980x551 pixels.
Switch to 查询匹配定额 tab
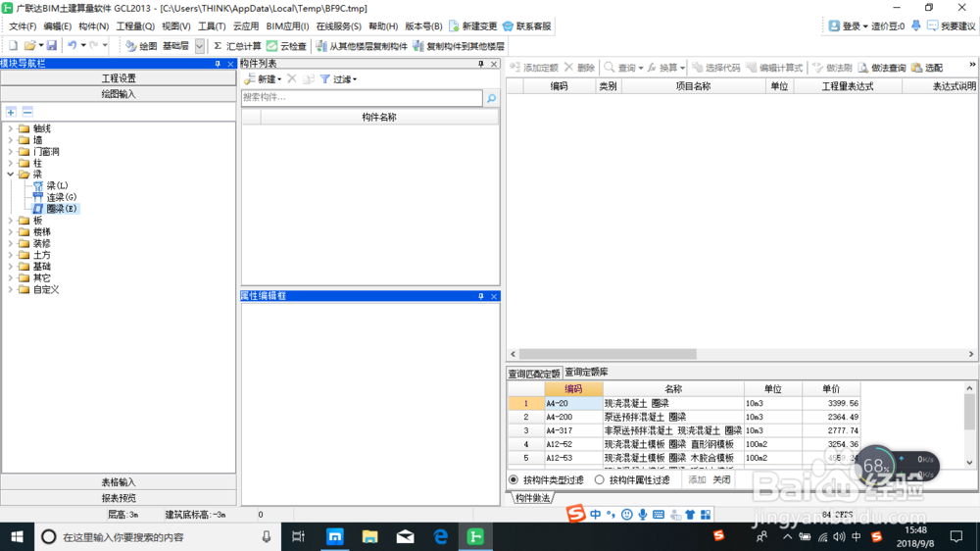(534, 374)
